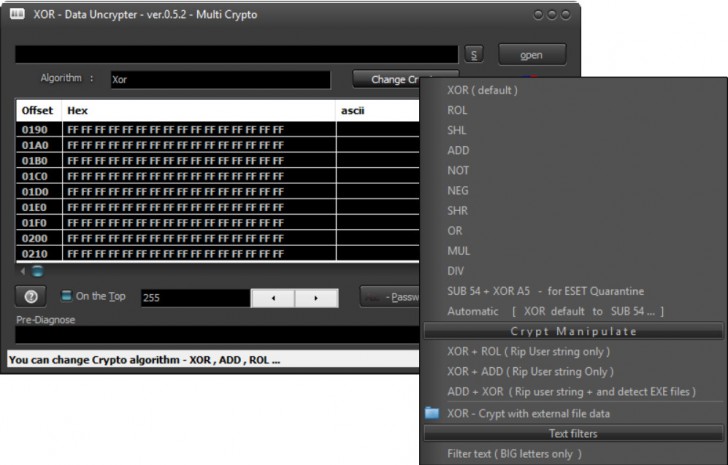Click the Text filters section header
The image size is (728, 465).
click(573, 433)
